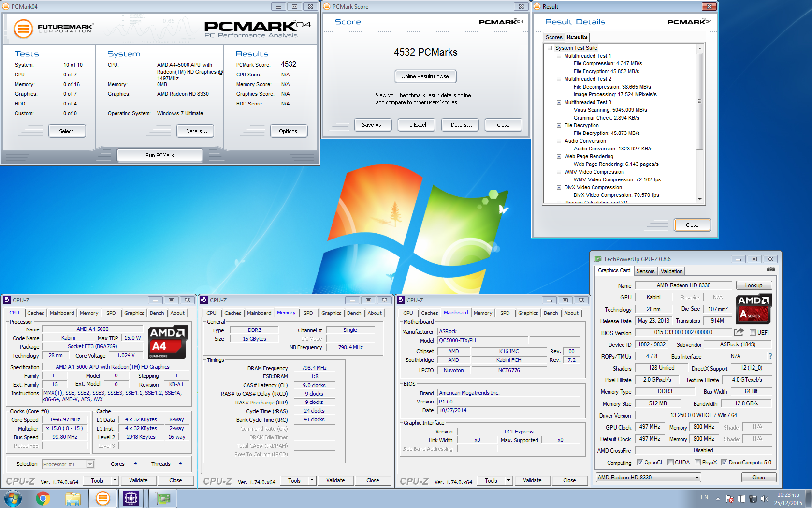The height and width of the screenshot is (508, 812).
Task: Open the Scores tab in Result Details
Action: 553,37
